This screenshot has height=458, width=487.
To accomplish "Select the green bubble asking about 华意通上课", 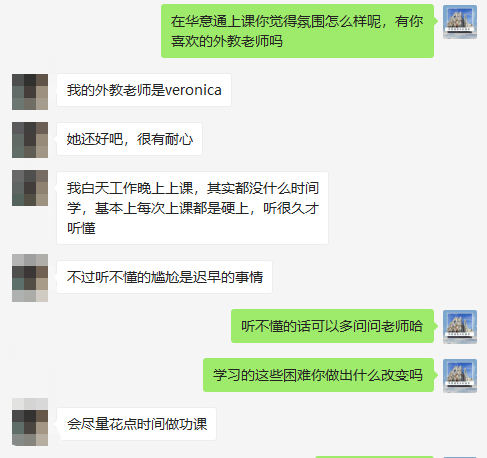I will point(297,31).
